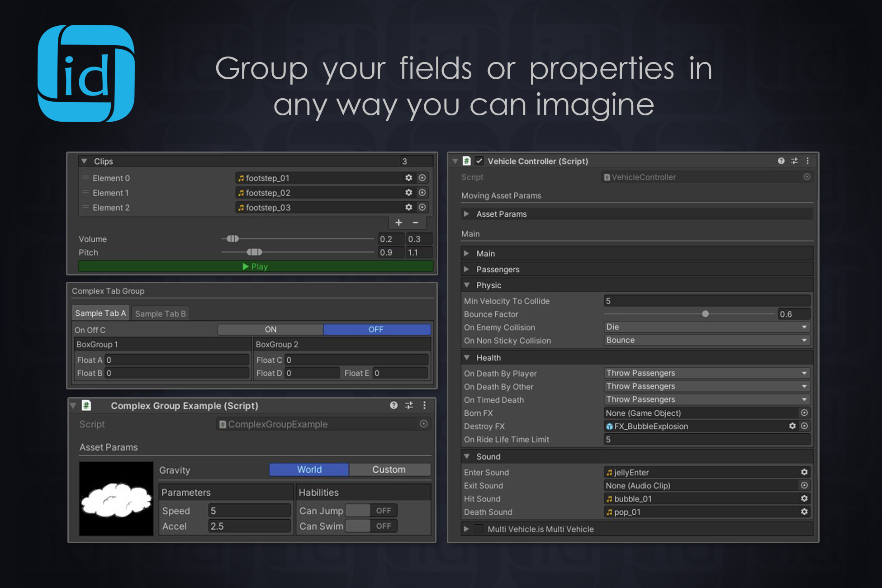Select Custom gravity option
This screenshot has width=882, height=588.
pyautogui.click(x=389, y=469)
